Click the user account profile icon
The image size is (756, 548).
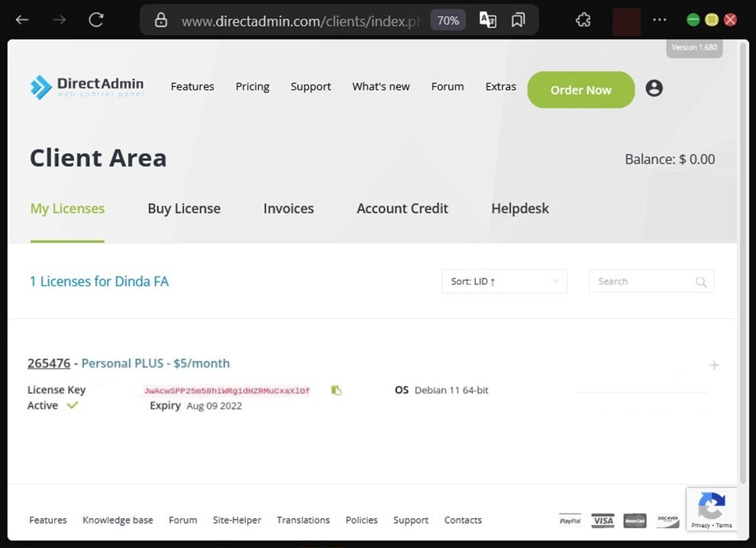[654, 89]
